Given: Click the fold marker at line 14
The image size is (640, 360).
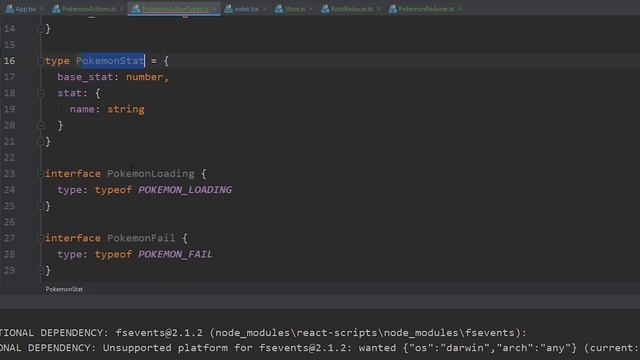Looking at the screenshot, I should [x=40, y=29].
